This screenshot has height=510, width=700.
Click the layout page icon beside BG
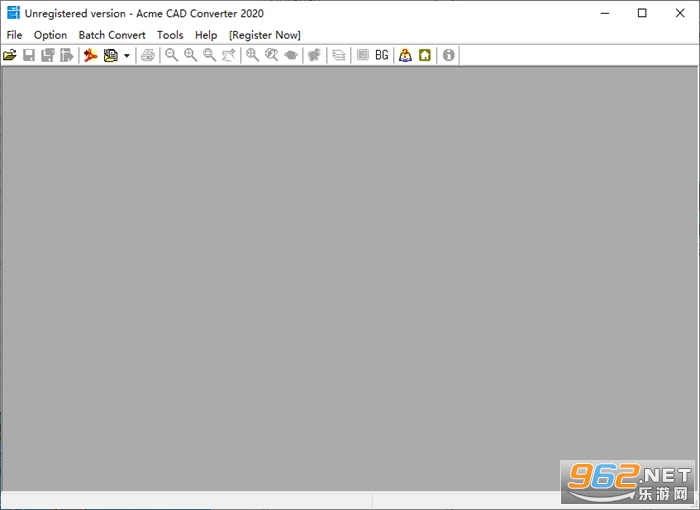[362, 55]
